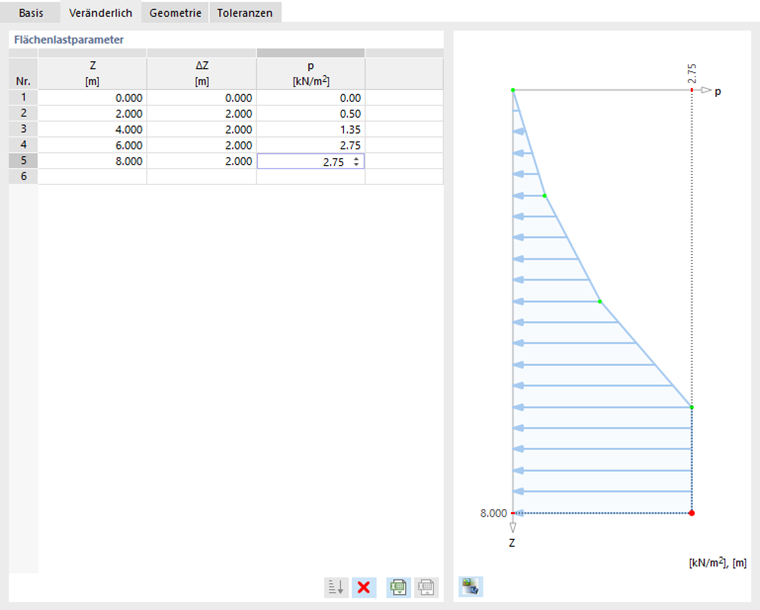This screenshot has height=610, width=760.
Task: Click the ΔZ [m] column header
Action: (202, 74)
